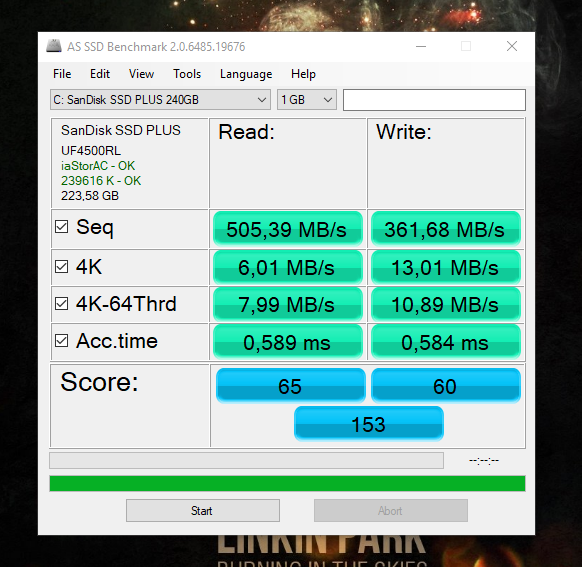582x567 pixels.
Task: Click the Abort button
Action: (x=391, y=511)
